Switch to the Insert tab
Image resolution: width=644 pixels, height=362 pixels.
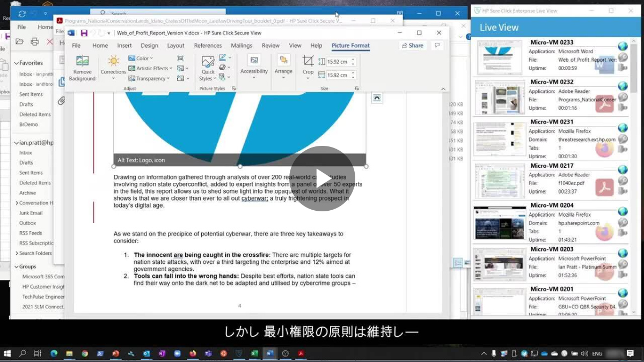tap(125, 46)
